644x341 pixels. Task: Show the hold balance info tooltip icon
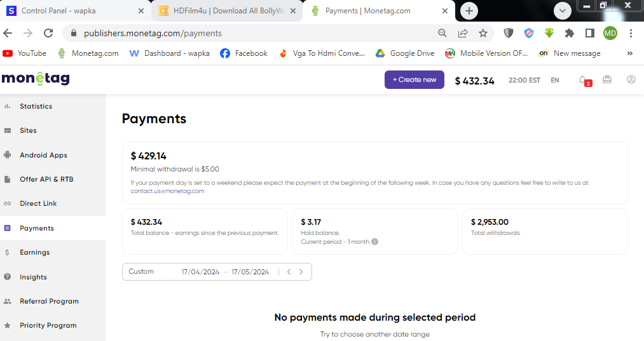(374, 242)
